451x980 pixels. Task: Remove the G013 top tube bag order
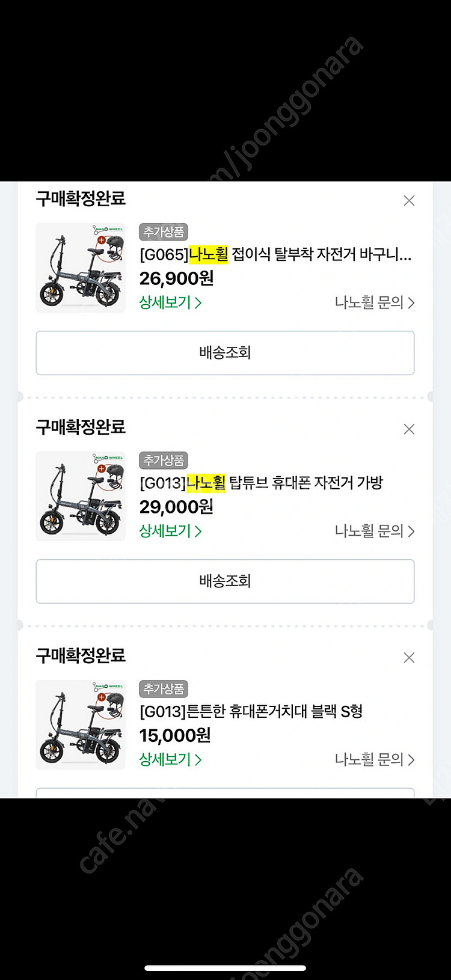coord(409,429)
